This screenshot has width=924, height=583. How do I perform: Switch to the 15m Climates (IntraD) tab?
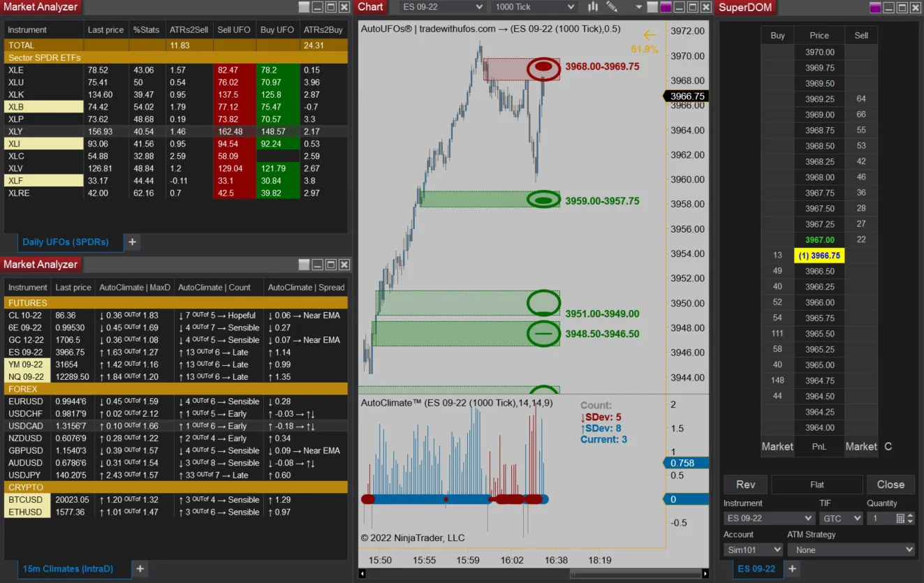(67, 569)
